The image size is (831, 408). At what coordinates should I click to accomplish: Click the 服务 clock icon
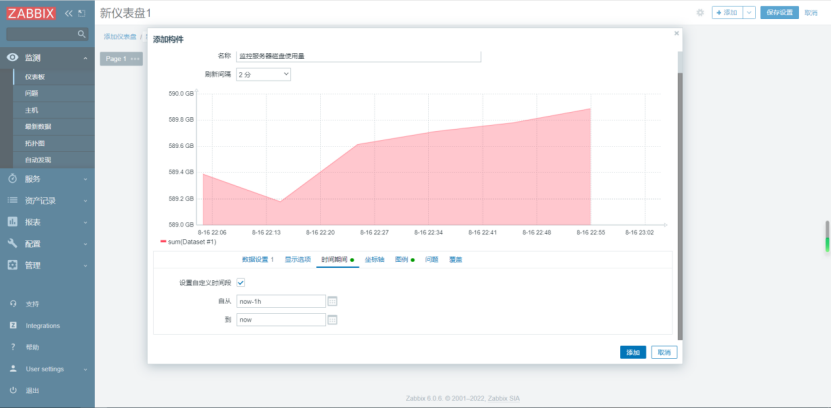coord(13,179)
